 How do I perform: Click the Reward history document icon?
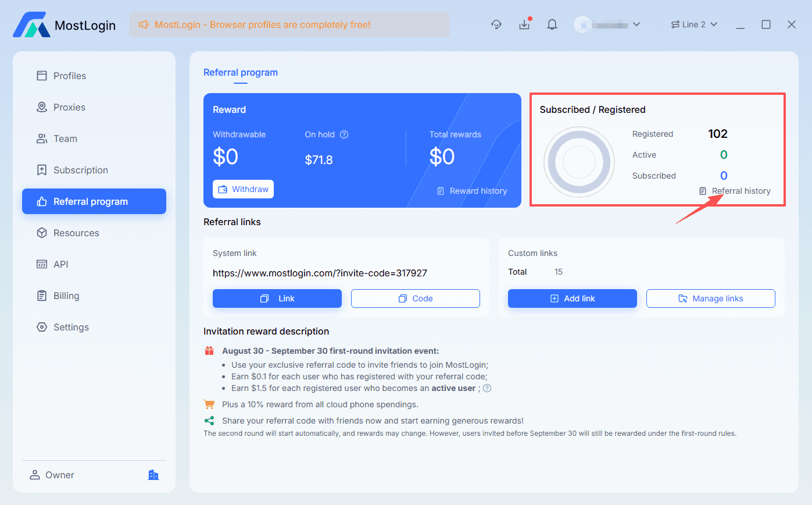441,191
